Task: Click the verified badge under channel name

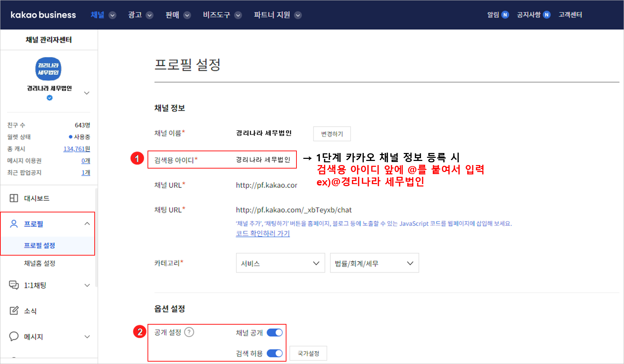Action: 50,98
